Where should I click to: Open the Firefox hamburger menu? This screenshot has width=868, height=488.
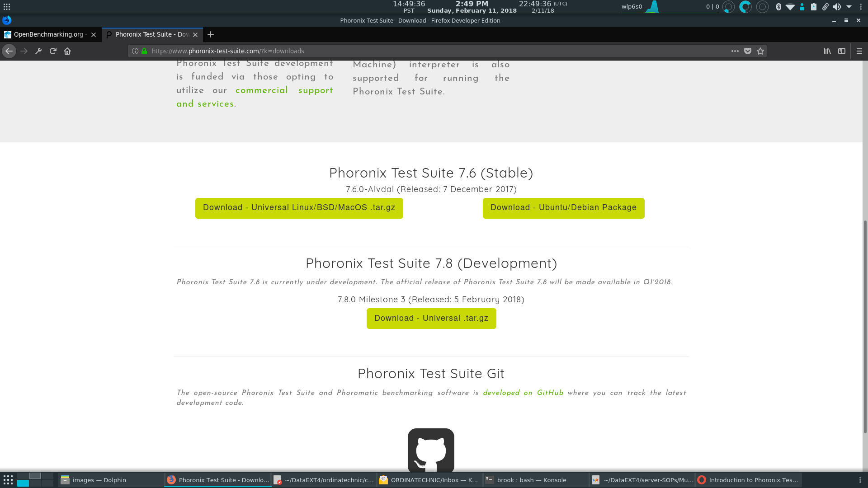pyautogui.click(x=859, y=51)
